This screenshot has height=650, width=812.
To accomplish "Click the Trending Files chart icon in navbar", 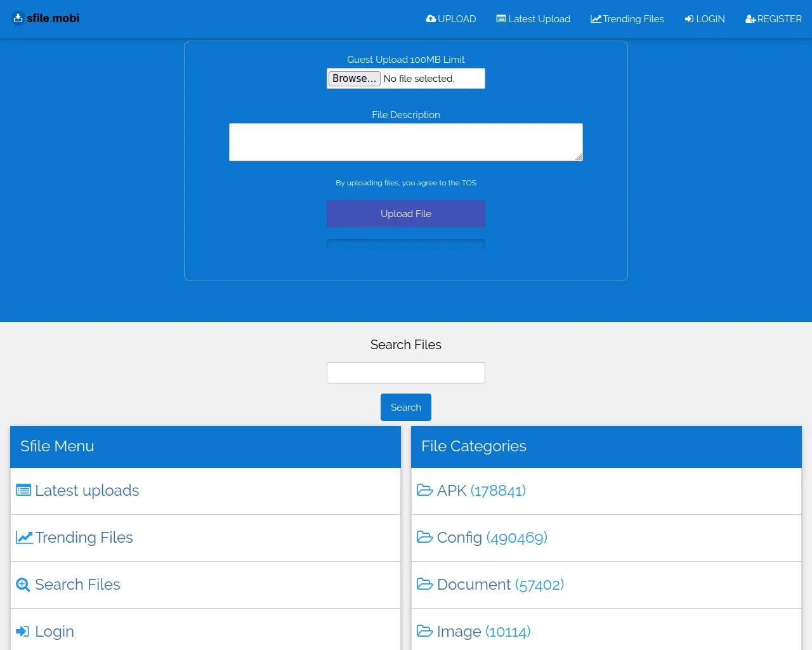I will click(x=596, y=19).
